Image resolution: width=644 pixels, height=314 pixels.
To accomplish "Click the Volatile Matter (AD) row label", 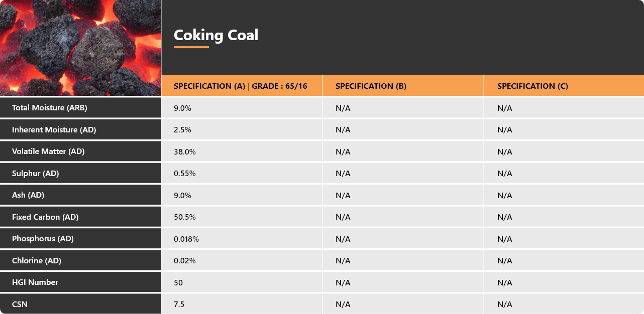I will tap(48, 151).
